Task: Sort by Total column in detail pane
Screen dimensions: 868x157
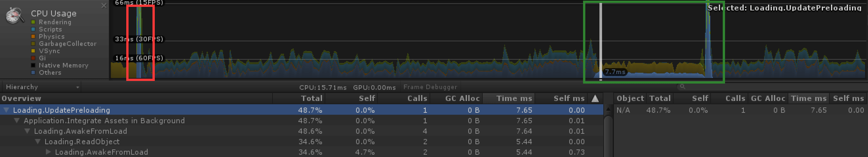Action: click(x=660, y=98)
